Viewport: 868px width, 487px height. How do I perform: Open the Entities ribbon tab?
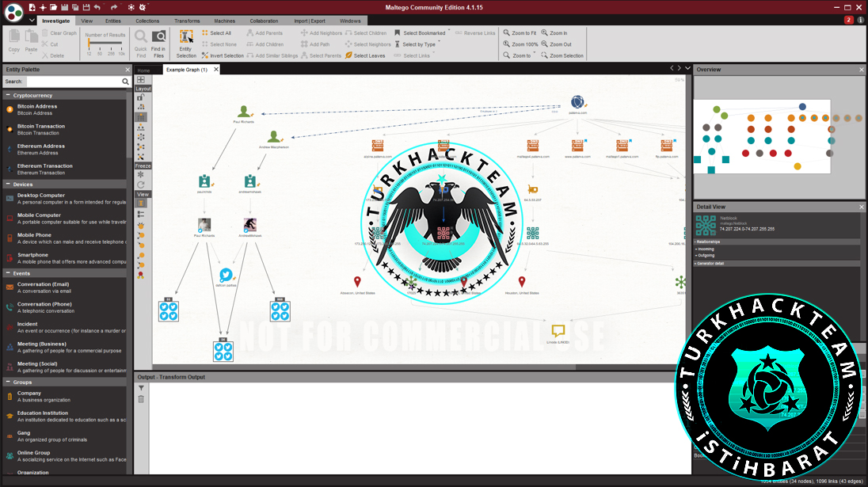tap(113, 21)
